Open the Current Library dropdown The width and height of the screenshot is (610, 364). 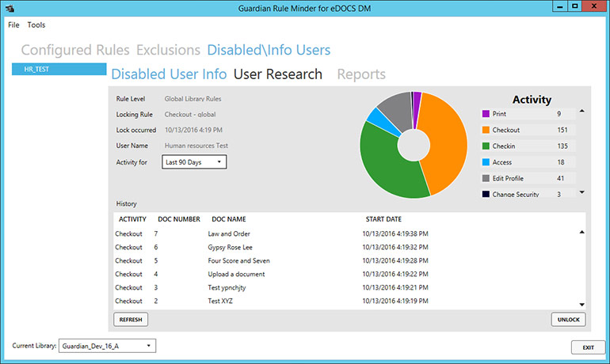coord(108,346)
